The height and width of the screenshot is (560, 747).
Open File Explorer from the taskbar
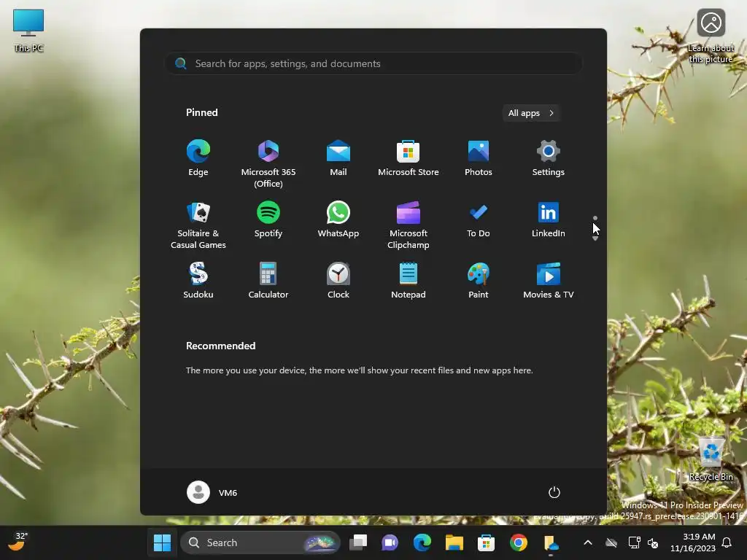click(x=454, y=542)
